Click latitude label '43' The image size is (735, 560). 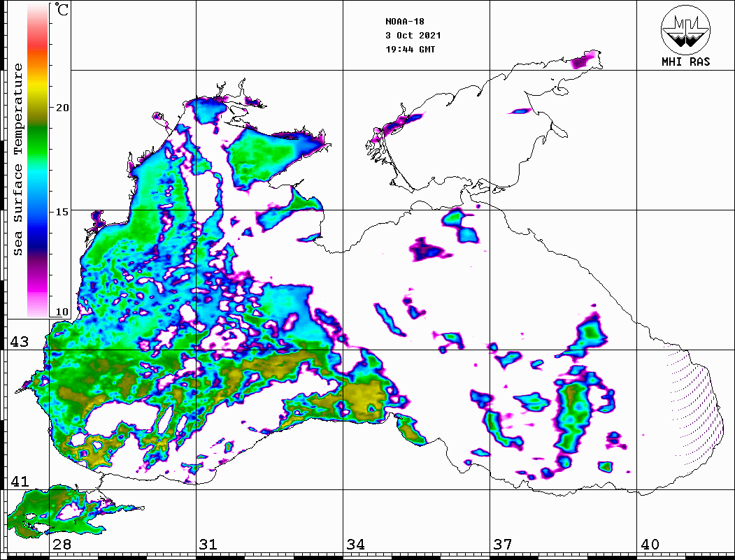tap(20, 342)
